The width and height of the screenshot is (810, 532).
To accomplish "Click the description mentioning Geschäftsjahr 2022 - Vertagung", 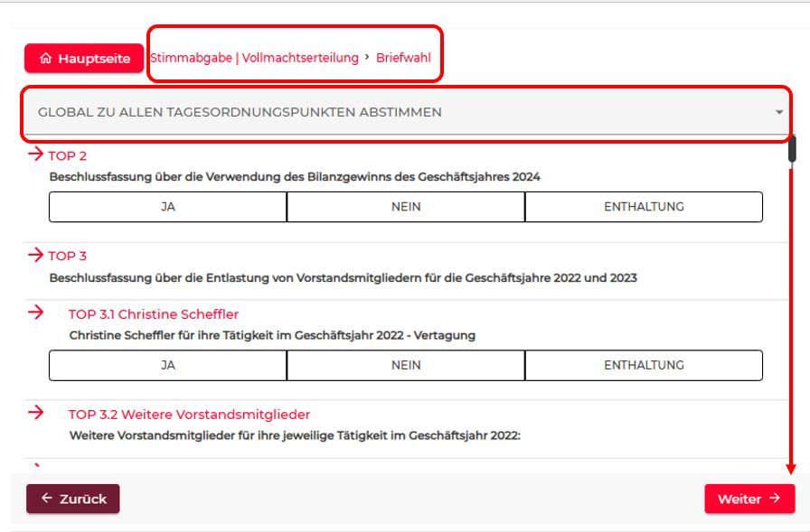I will click(272, 335).
